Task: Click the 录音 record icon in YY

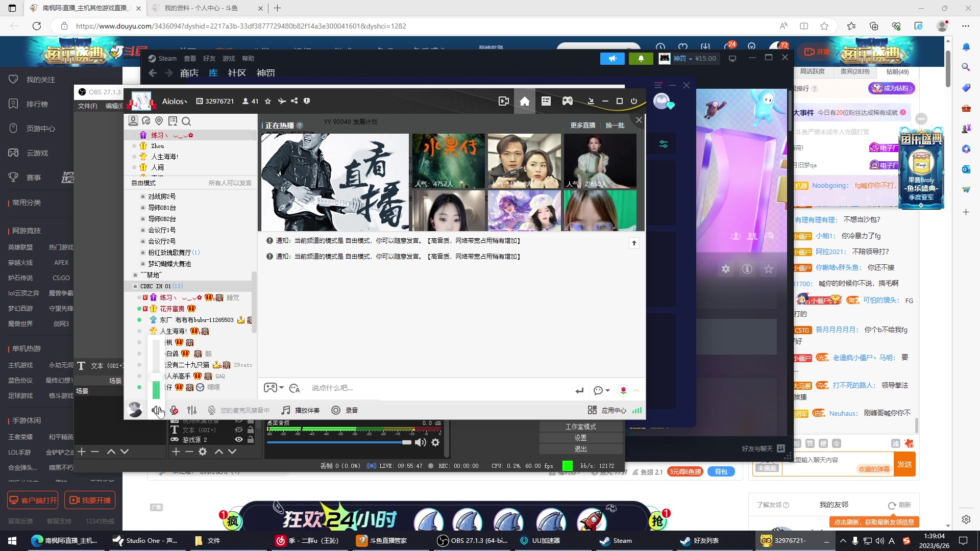Action: click(x=336, y=410)
